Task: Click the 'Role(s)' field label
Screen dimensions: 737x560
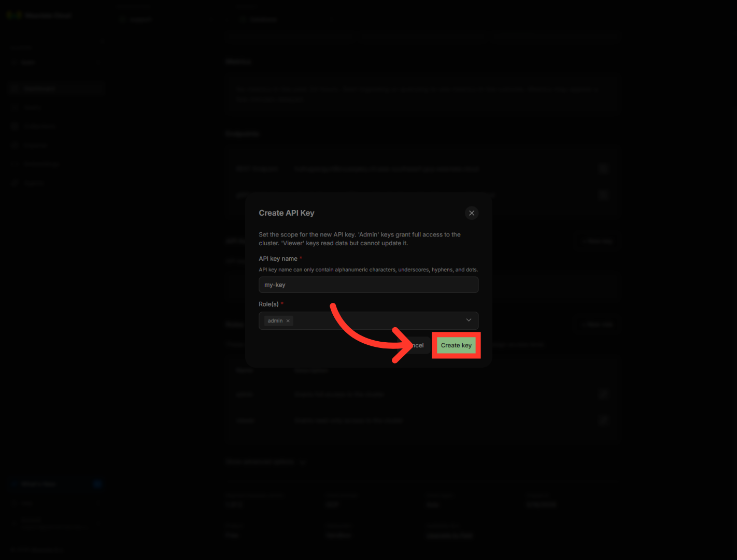Action: (x=269, y=304)
